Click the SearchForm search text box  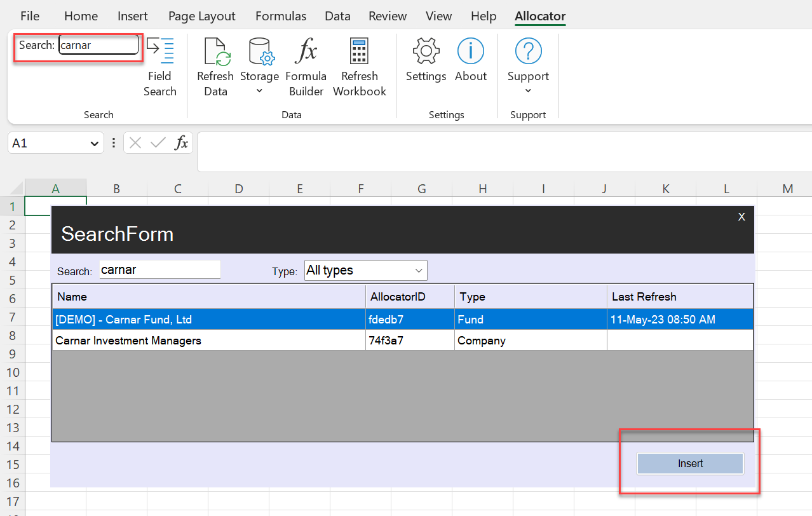(159, 269)
